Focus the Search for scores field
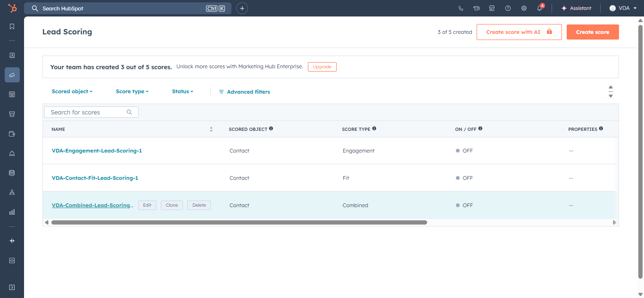The image size is (644, 298). pos(91,112)
